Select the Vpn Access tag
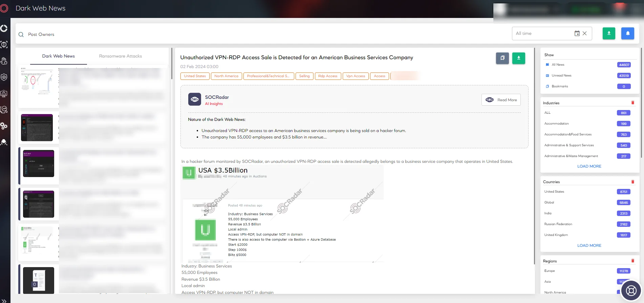The height and width of the screenshot is (303, 644). pyautogui.click(x=356, y=76)
